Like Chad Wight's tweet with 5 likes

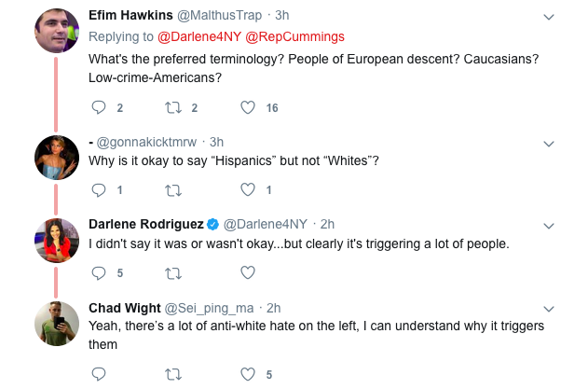click(x=248, y=374)
